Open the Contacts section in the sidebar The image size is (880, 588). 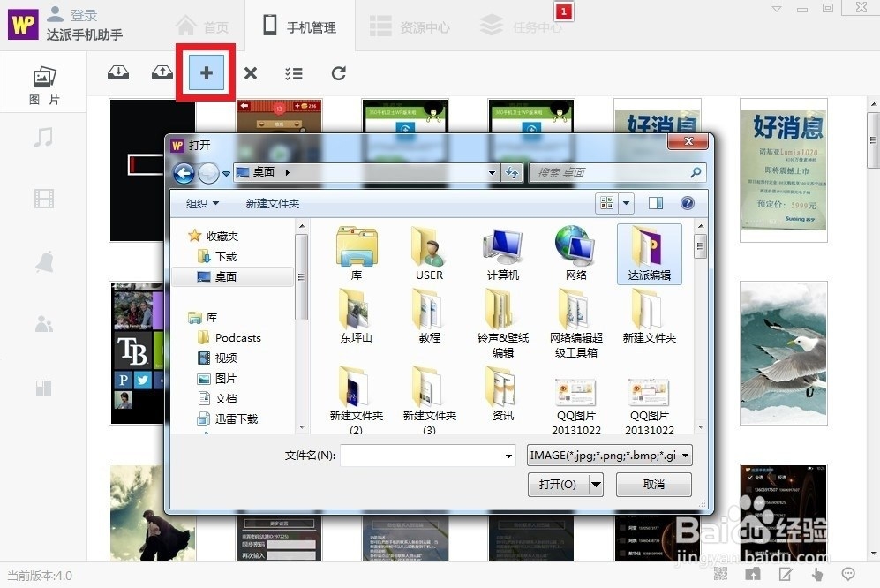(43, 324)
